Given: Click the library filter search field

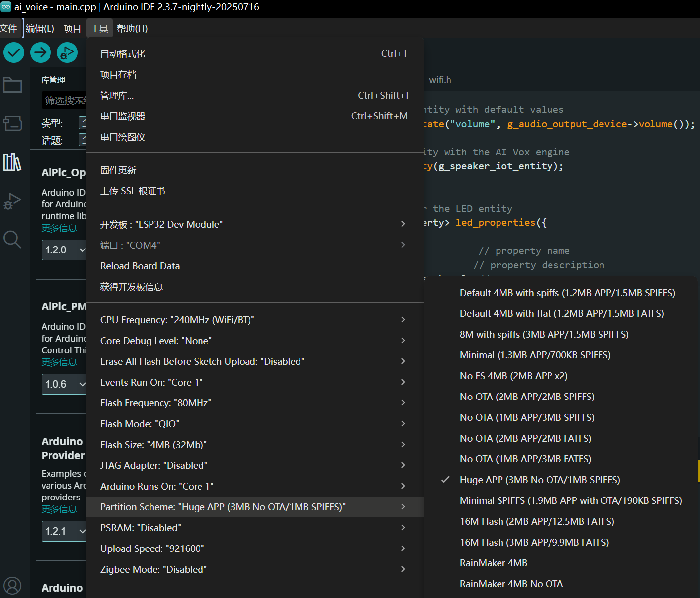Looking at the screenshot, I should tap(64, 100).
